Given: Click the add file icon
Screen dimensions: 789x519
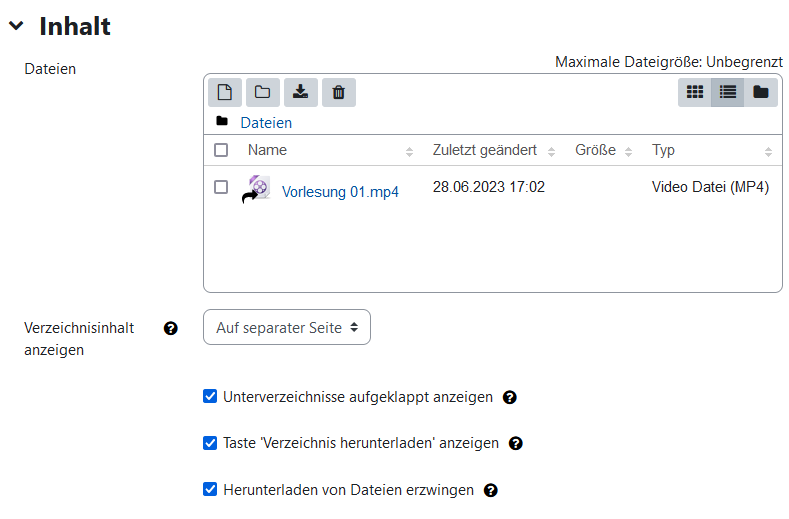Looking at the screenshot, I should pos(225,92).
